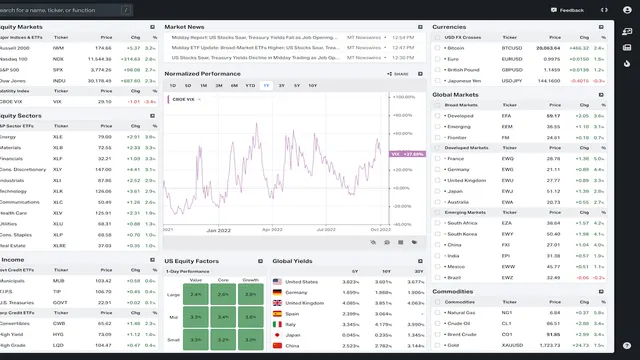This screenshot has width=640, height=360.
Task: Select the High Yield HYG row
Action: pos(78,335)
